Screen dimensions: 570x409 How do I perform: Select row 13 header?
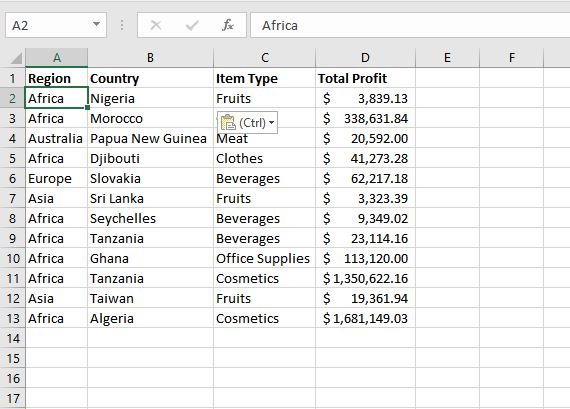(13, 318)
